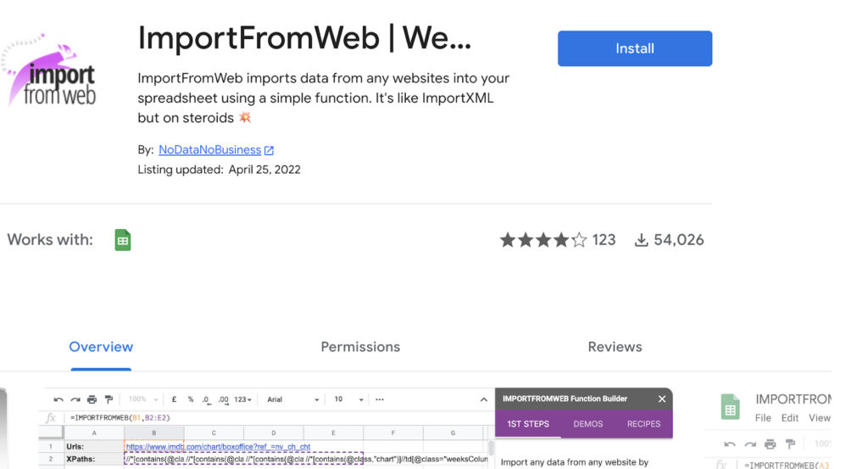
Task: Switch to the Reviews tab
Action: point(615,347)
